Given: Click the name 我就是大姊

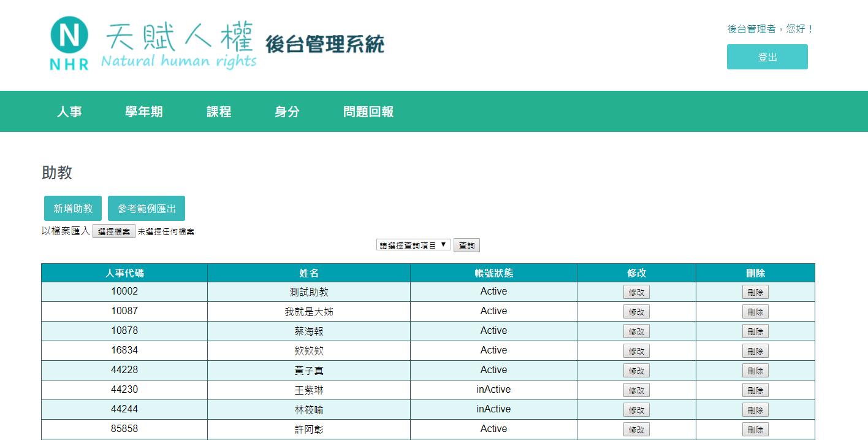Looking at the screenshot, I should click(309, 312).
